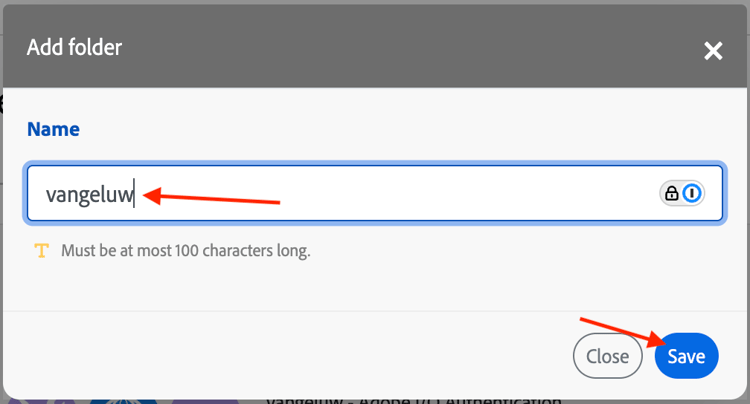Screen dimensions: 750x404
Task: Click the Close button next to Save
Action: 607,356
